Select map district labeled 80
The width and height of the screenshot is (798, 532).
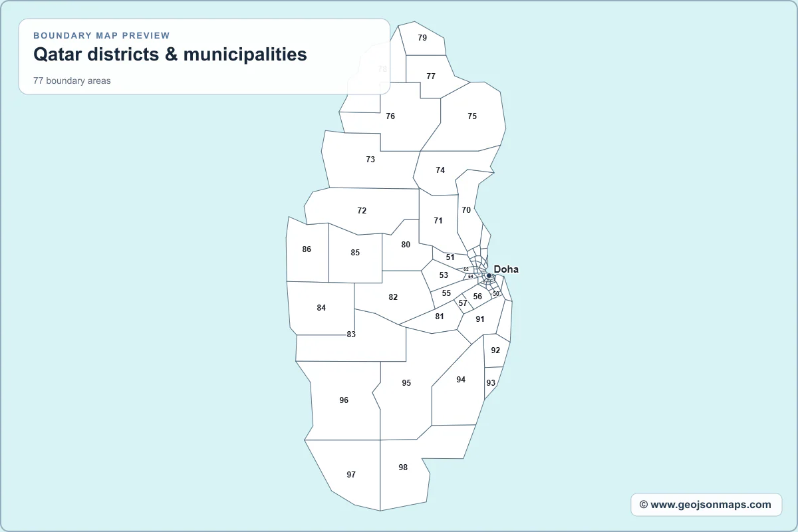click(x=406, y=245)
